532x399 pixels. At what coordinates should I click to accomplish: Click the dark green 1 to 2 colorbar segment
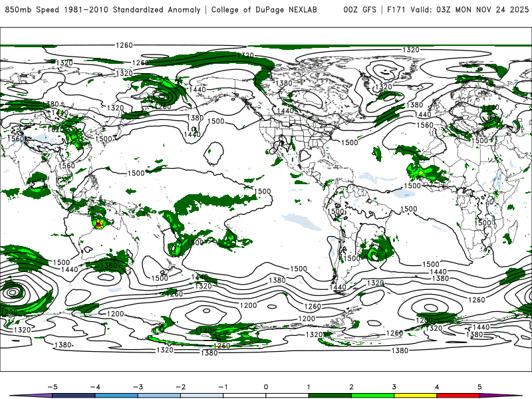pyautogui.click(x=330, y=396)
